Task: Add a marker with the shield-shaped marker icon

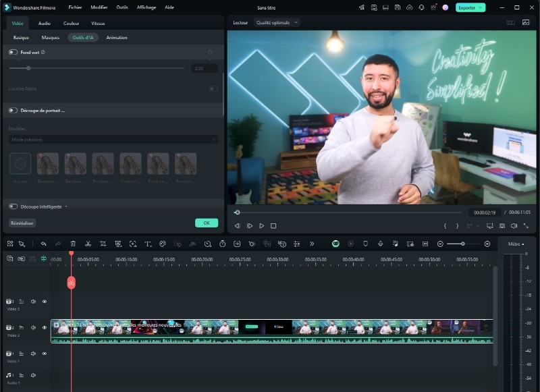Action: (x=365, y=244)
